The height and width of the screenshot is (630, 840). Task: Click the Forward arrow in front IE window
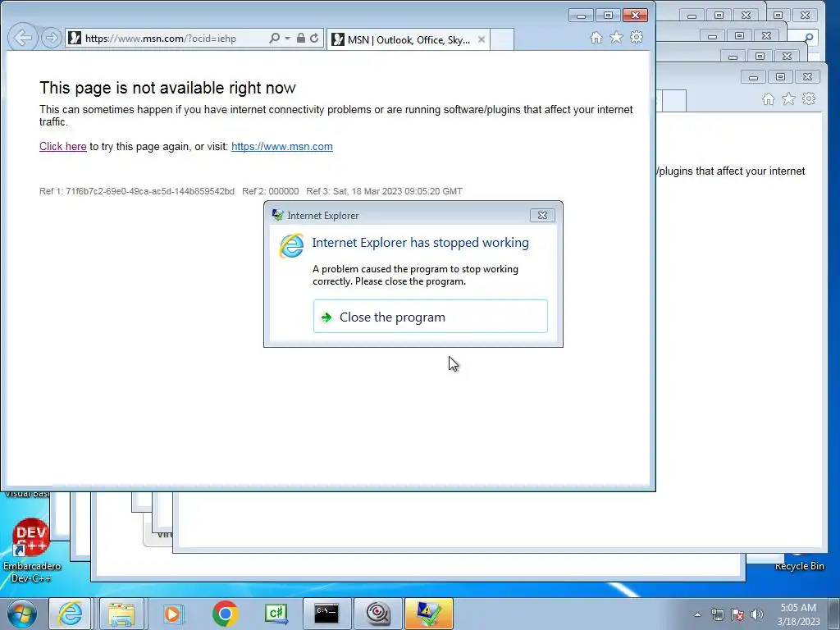(52, 38)
